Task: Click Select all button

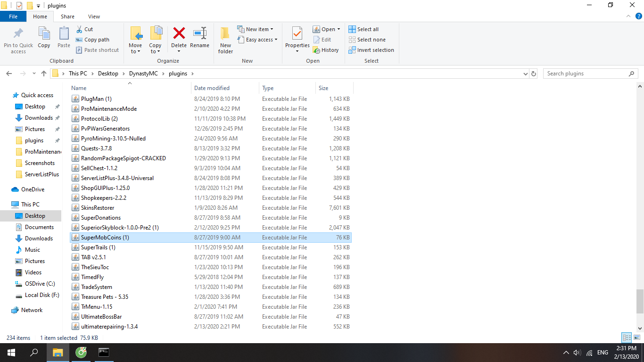Action: point(363,29)
